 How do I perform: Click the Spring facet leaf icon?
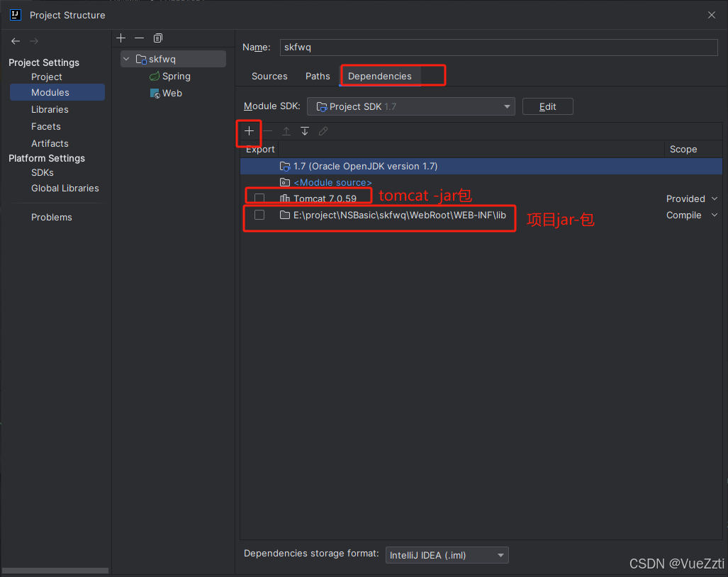click(x=155, y=76)
